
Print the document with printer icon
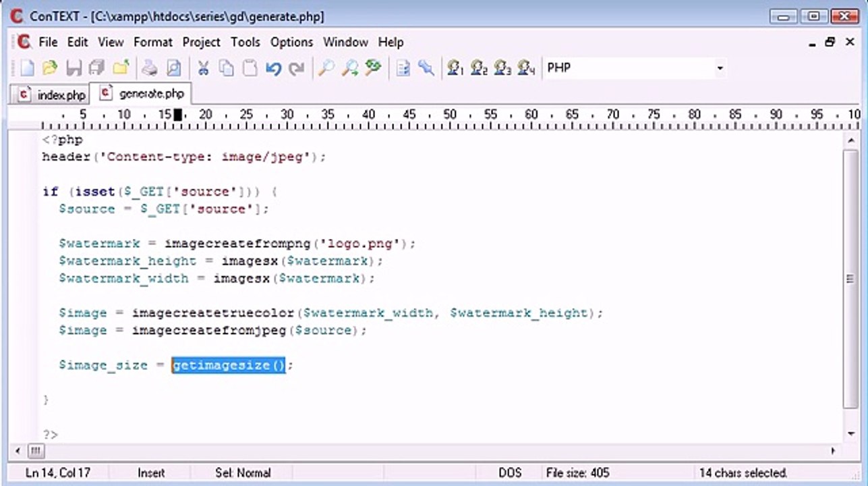point(150,67)
